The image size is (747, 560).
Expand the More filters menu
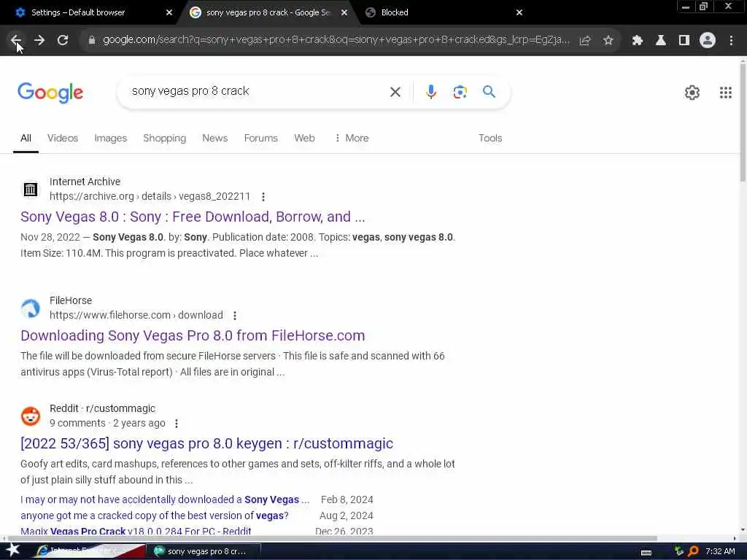(352, 138)
